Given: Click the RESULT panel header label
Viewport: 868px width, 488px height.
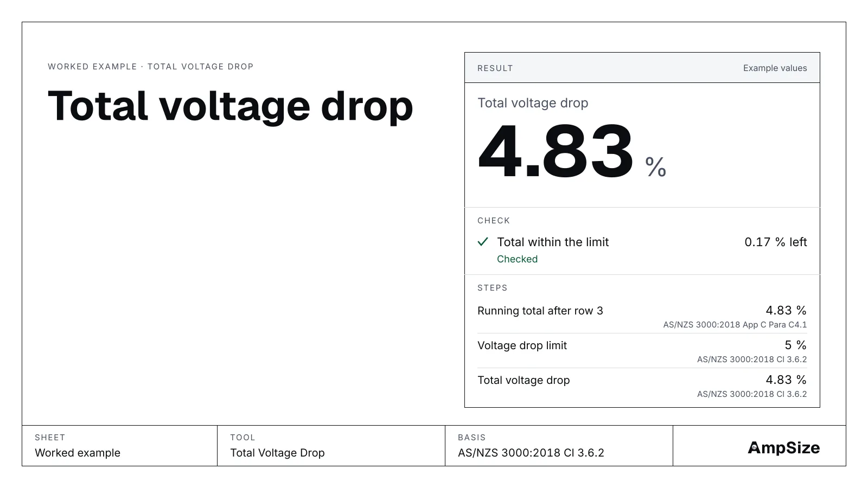Looking at the screenshot, I should tap(495, 68).
